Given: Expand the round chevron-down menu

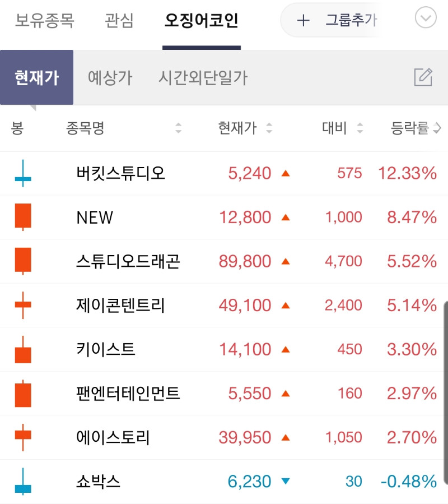Looking at the screenshot, I should (426, 19).
